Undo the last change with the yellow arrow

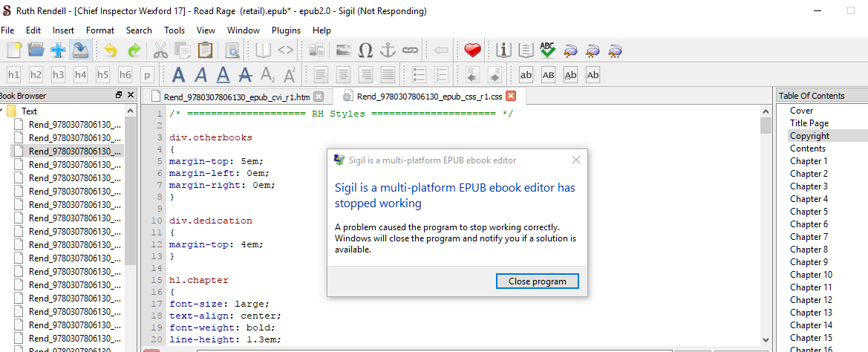[x=111, y=50]
